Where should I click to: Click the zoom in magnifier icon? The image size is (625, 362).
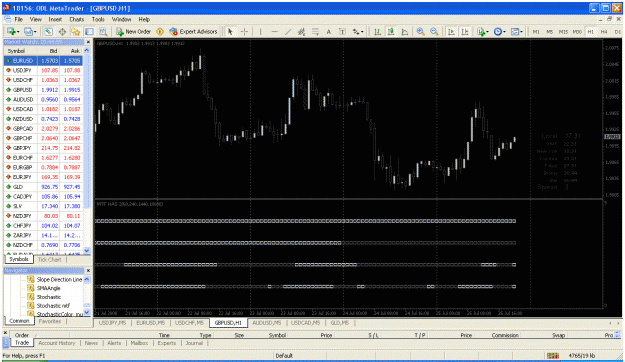pos(421,31)
